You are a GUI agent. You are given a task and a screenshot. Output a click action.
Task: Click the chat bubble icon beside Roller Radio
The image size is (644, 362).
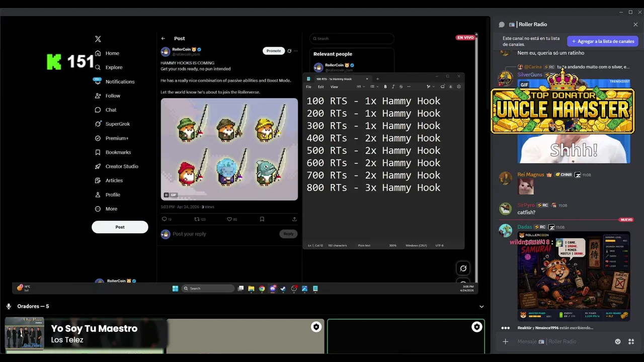(x=502, y=24)
